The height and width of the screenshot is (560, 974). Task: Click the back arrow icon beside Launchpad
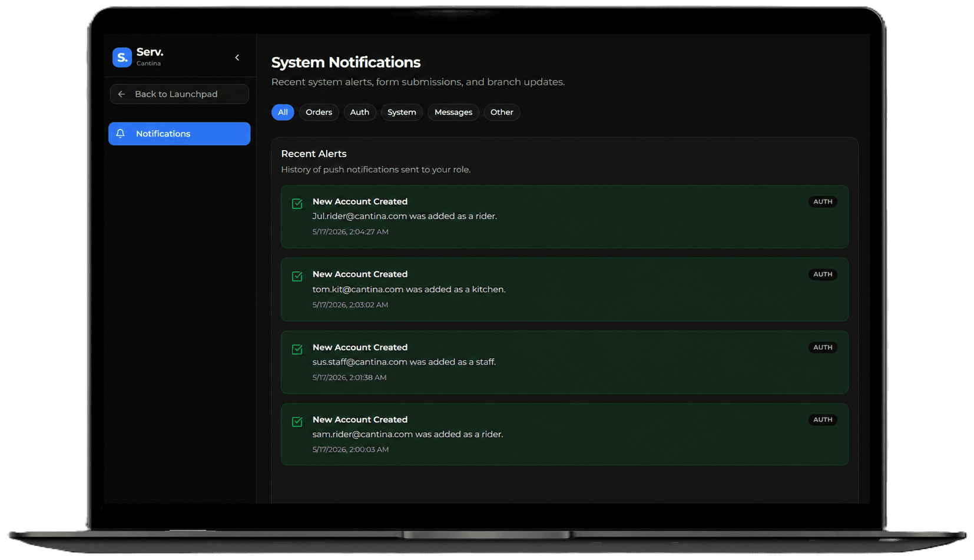point(122,94)
